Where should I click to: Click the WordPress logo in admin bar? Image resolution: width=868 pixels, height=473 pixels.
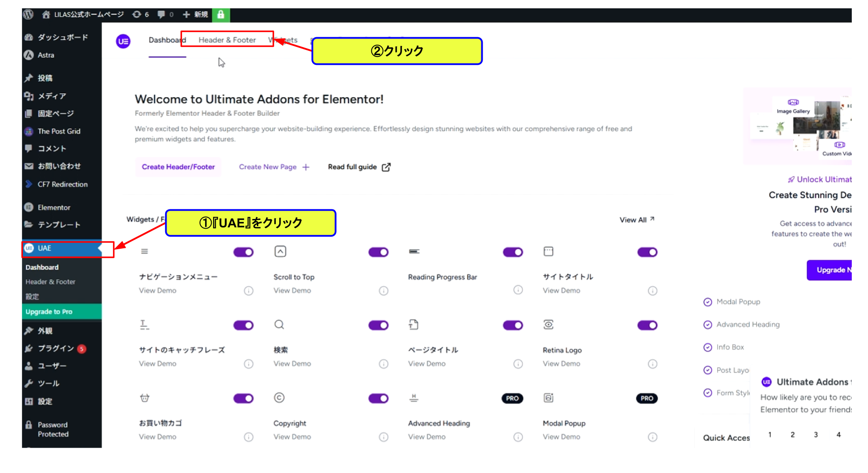pos(28,14)
